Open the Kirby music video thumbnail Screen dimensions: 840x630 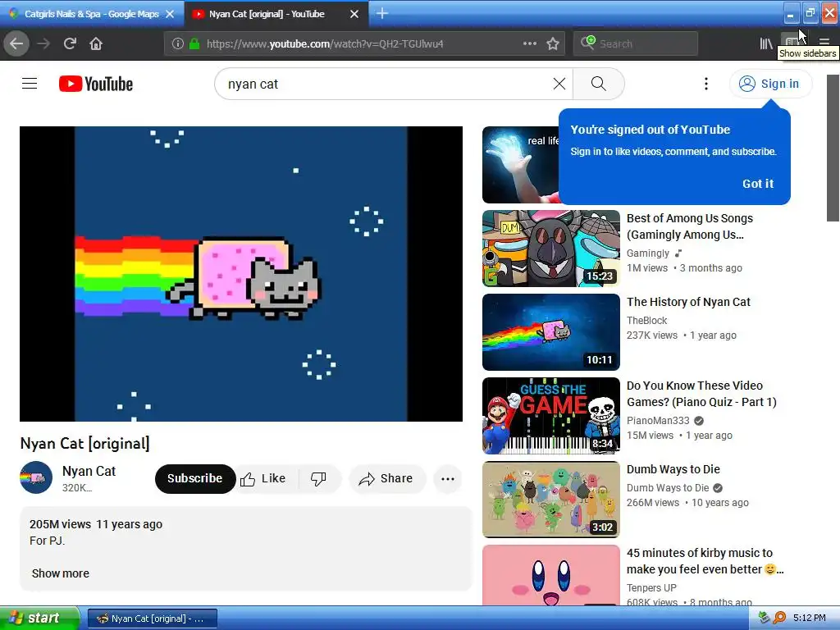tap(550, 575)
